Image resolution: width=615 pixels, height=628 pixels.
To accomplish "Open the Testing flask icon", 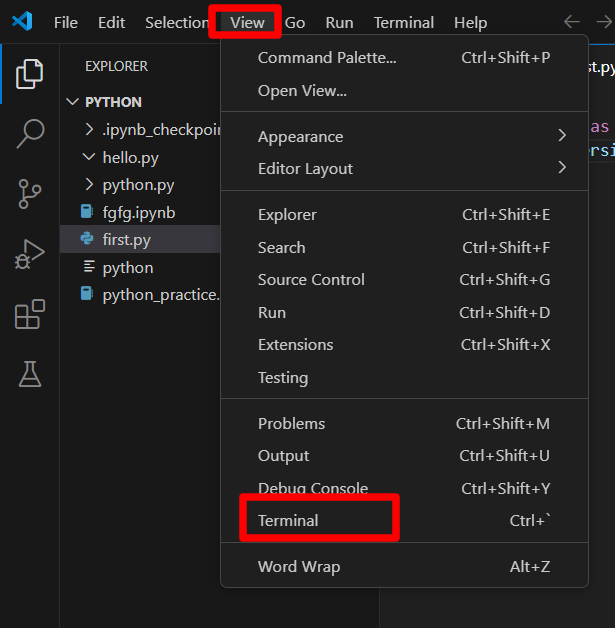I will point(30,374).
